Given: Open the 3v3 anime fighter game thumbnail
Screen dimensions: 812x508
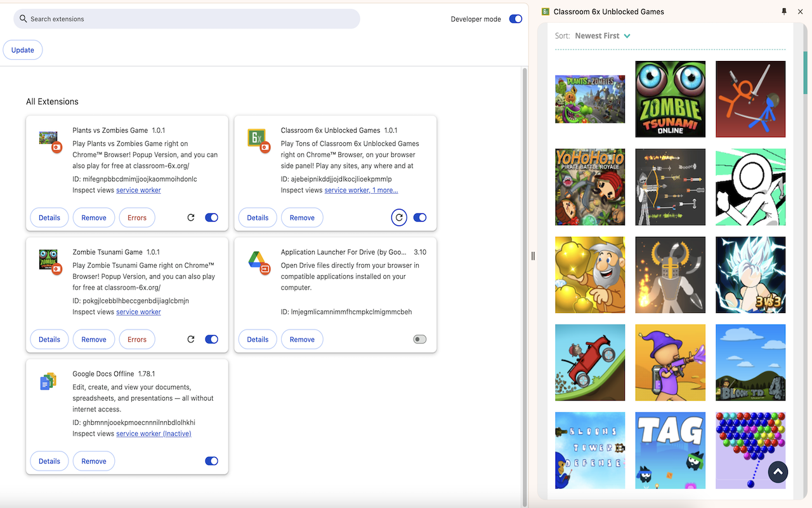Looking at the screenshot, I should click(750, 275).
